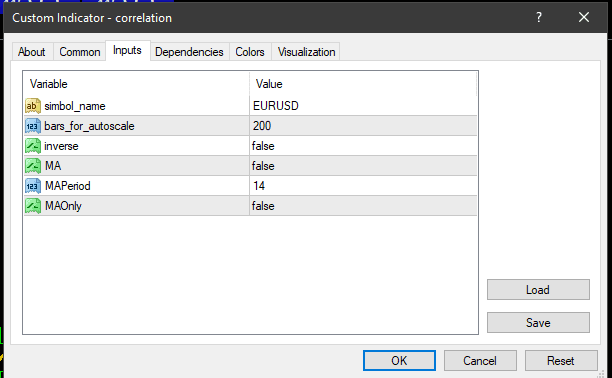This screenshot has width=612, height=378.
Task: Click the Reset button
Action: coord(561,360)
